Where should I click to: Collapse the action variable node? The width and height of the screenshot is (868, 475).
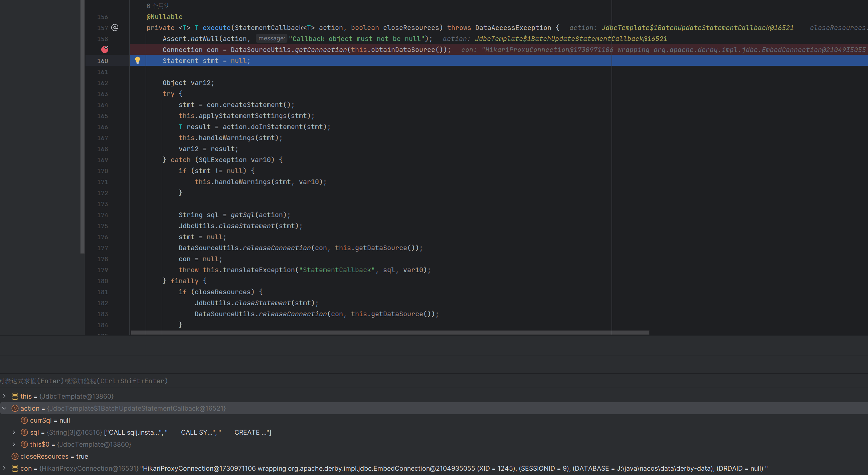(x=4, y=408)
